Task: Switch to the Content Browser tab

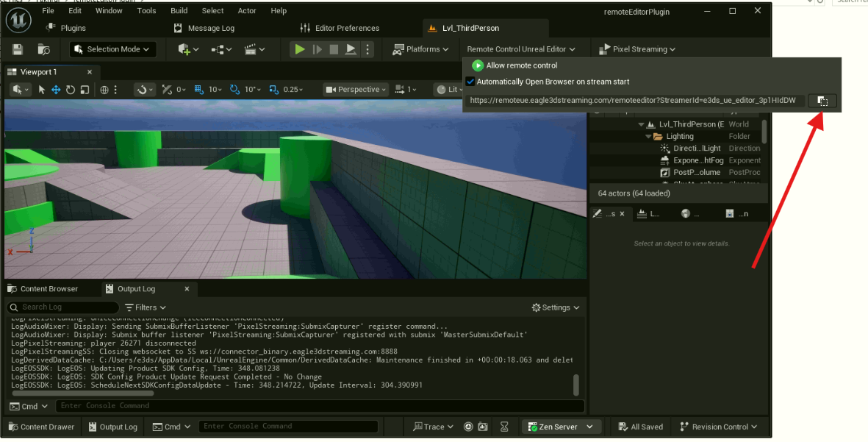Action: pyautogui.click(x=43, y=289)
